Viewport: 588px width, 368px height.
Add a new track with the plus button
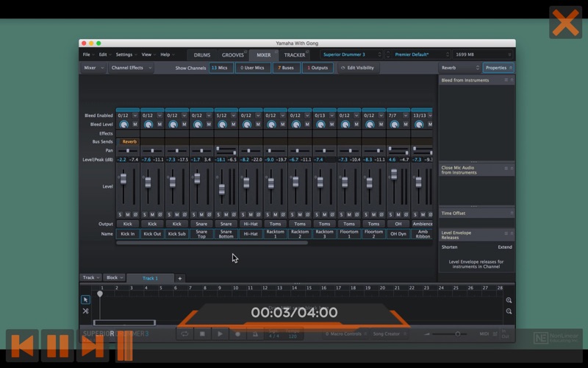[180, 278]
